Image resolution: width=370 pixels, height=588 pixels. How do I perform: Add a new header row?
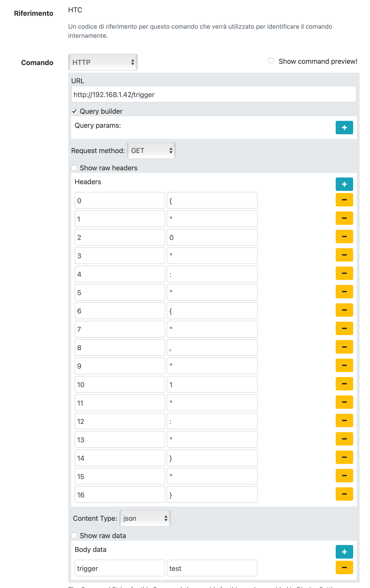(x=344, y=184)
